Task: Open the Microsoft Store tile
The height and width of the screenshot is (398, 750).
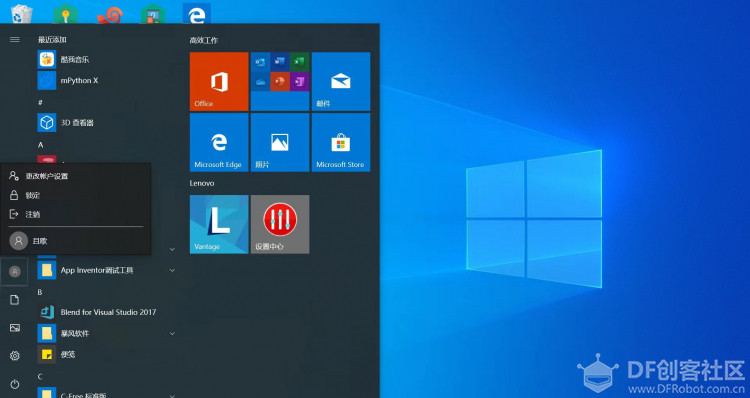Action: click(341, 142)
